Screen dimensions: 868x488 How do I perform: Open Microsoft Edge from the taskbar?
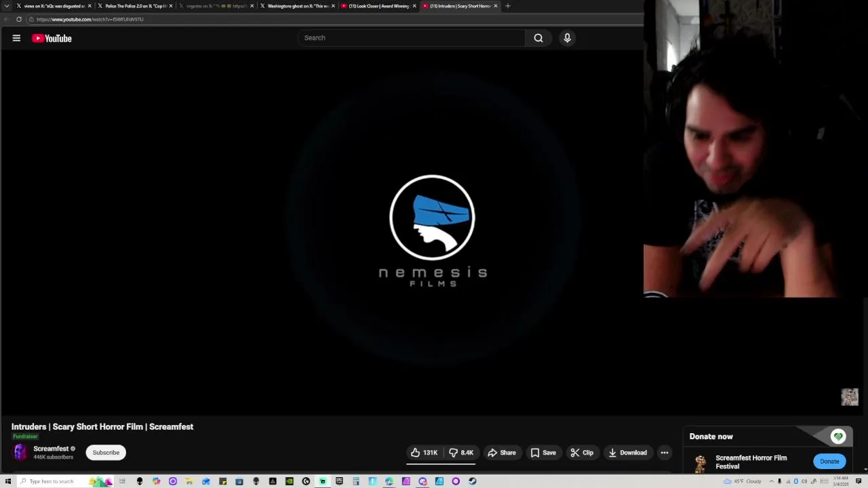[x=389, y=481]
